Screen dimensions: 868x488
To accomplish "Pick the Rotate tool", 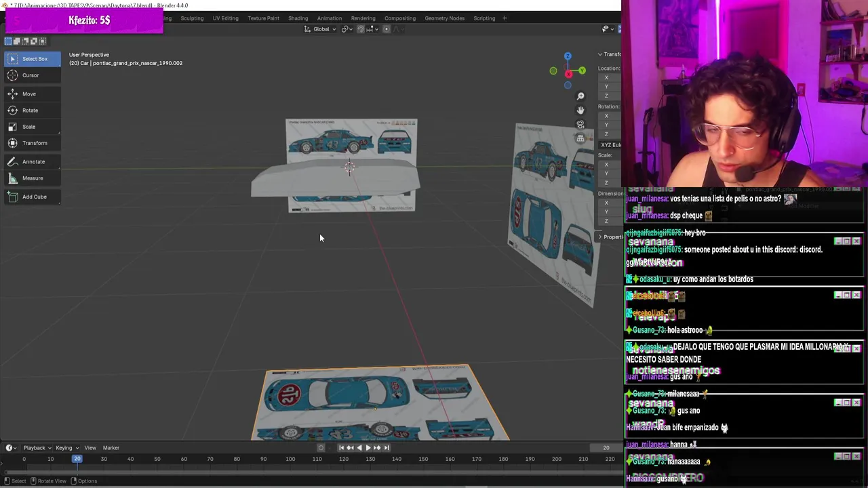I will (x=32, y=110).
